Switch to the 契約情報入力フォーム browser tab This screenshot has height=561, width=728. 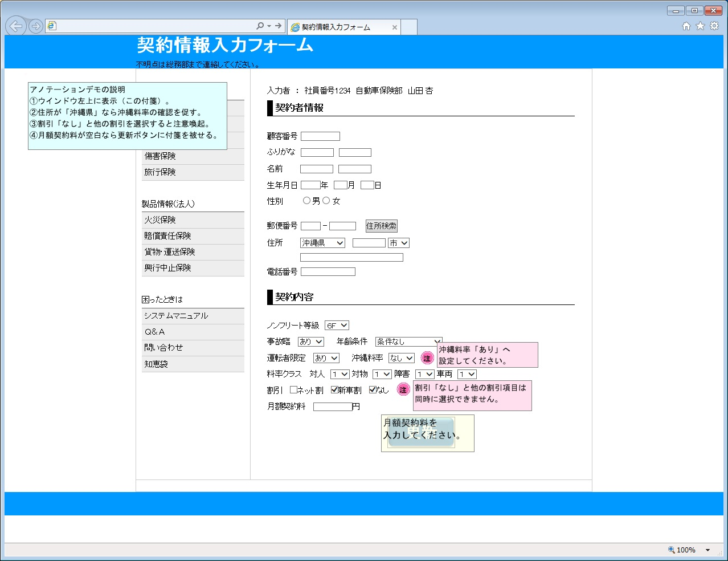pyautogui.click(x=343, y=27)
